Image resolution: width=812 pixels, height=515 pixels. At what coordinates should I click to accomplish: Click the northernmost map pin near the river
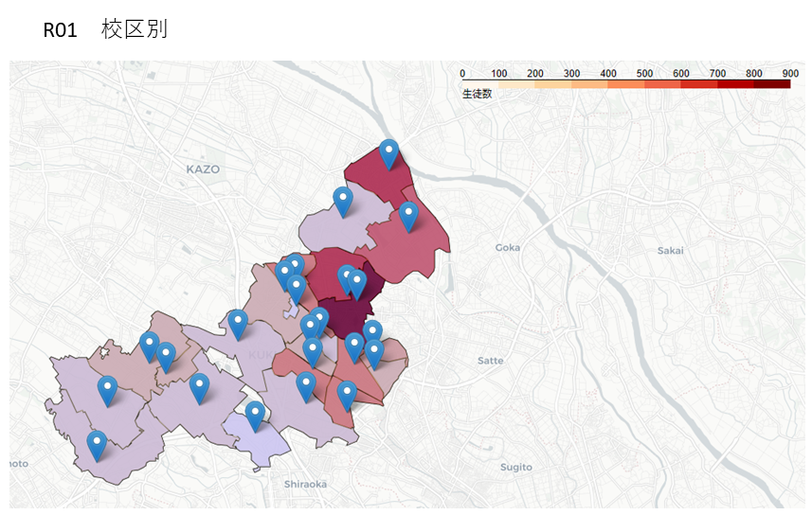(x=388, y=153)
